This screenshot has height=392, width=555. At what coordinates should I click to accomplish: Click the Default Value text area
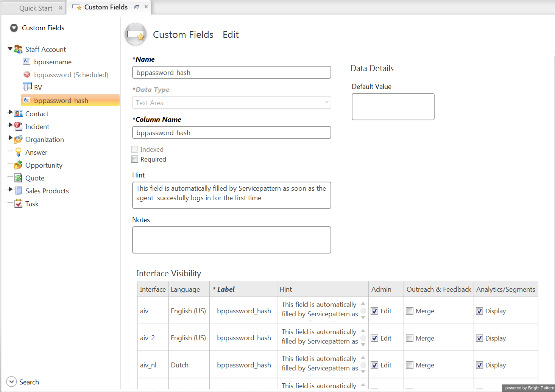(393, 107)
